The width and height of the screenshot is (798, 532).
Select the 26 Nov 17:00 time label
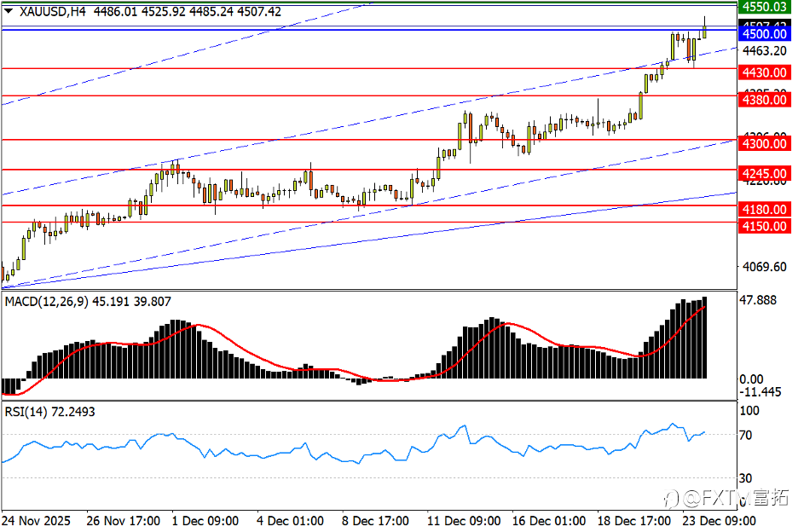click(123, 521)
